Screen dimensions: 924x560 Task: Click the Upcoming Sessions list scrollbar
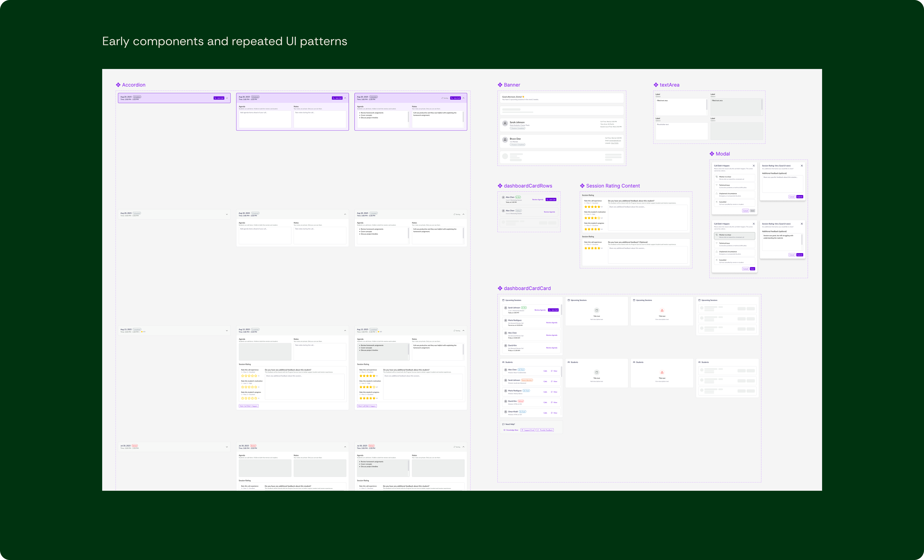pyautogui.click(x=561, y=310)
